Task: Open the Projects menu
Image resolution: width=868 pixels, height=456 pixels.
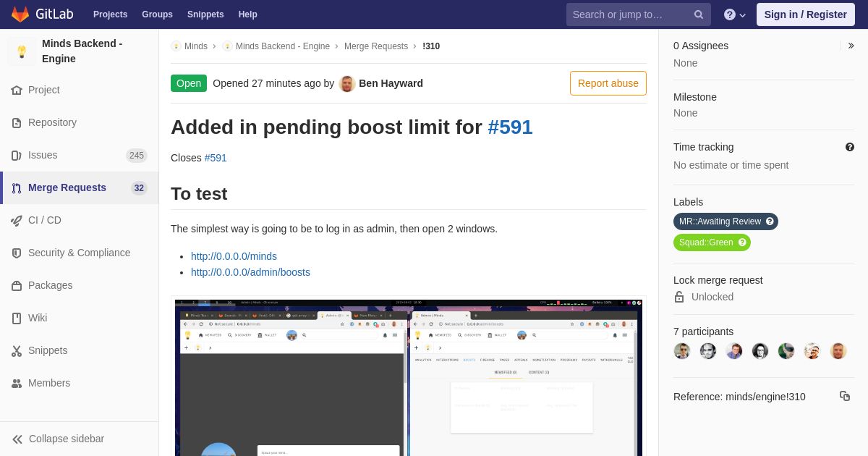Action: (110, 14)
